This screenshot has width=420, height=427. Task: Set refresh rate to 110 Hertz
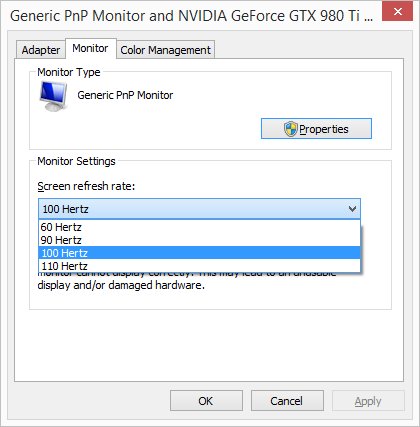199,266
